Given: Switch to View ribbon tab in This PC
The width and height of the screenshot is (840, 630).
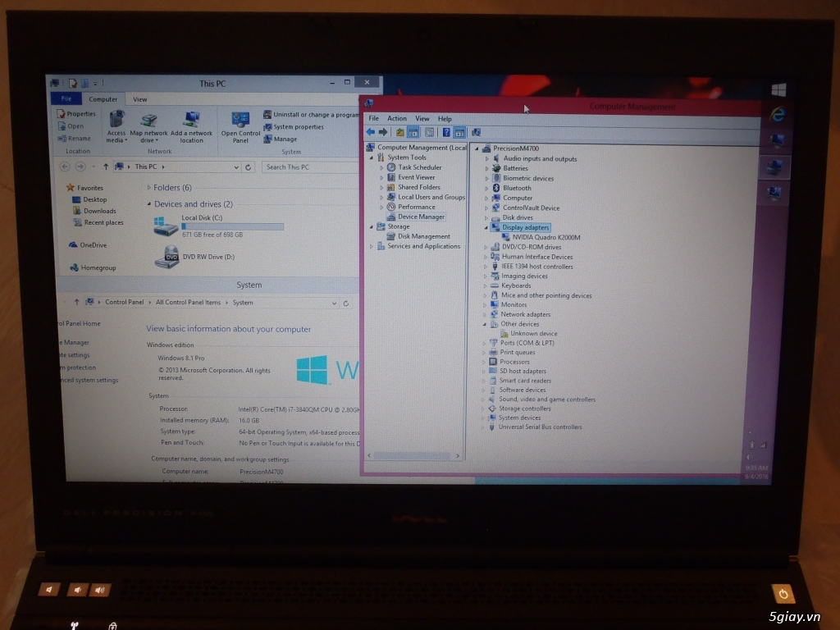Looking at the screenshot, I should pyautogui.click(x=139, y=99).
